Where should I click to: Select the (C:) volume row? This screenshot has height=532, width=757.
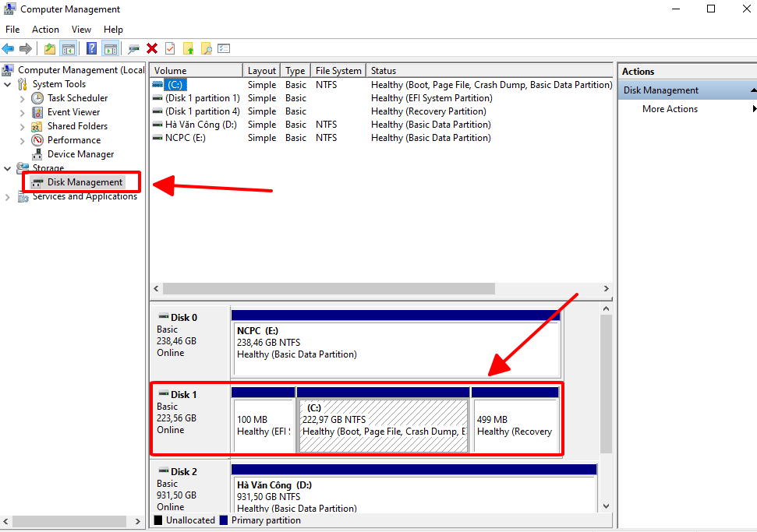point(381,84)
